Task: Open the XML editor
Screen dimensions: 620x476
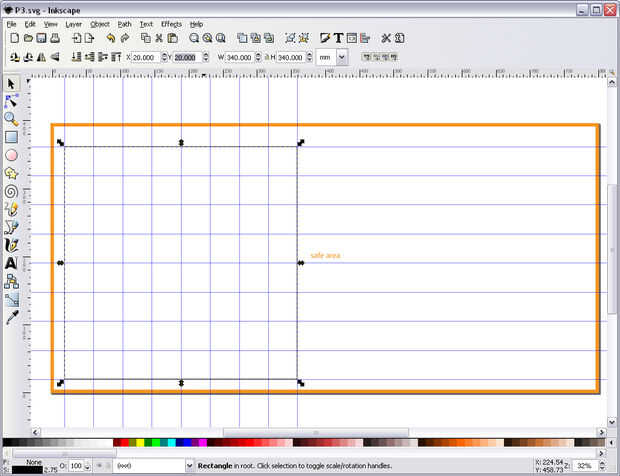Action: click(352, 38)
